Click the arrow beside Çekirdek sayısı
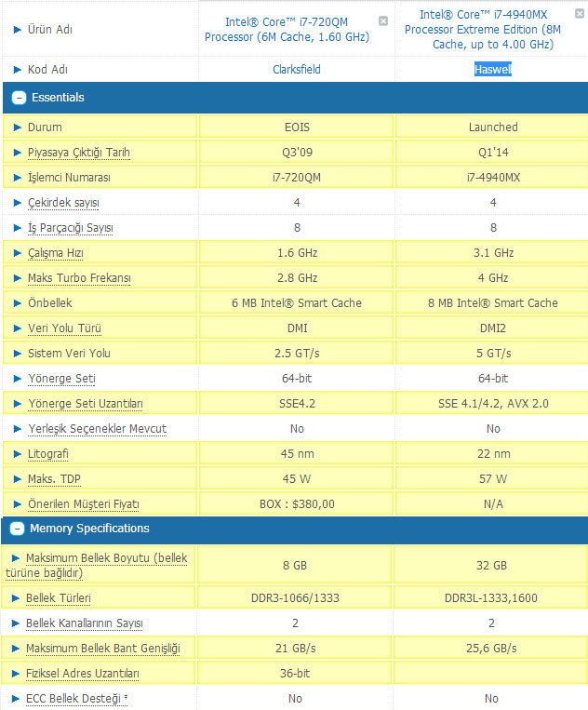Viewport: 588px width, 710px height. (17, 203)
